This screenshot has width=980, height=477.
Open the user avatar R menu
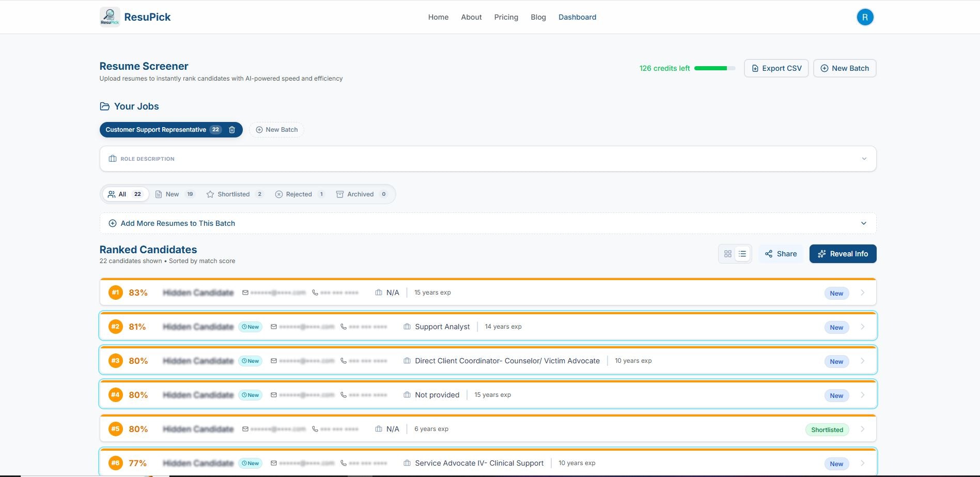pos(865,17)
